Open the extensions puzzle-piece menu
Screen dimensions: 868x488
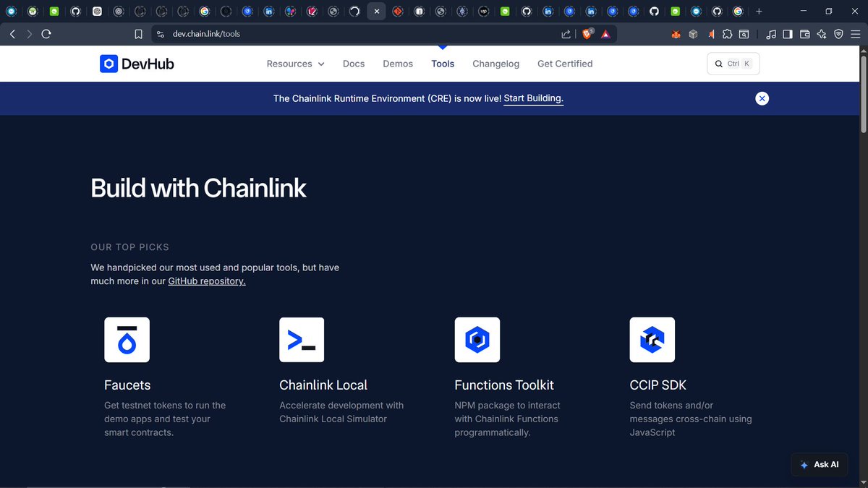pos(727,34)
